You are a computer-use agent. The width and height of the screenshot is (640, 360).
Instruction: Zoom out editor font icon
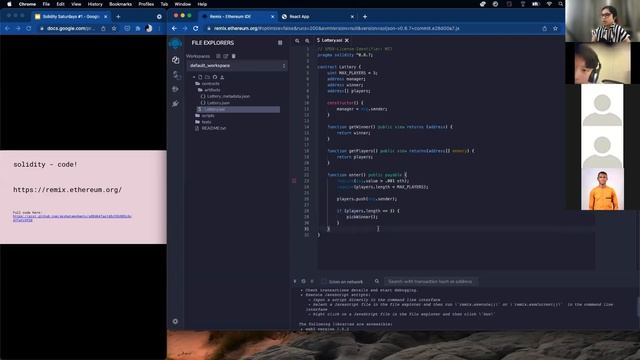(297, 41)
